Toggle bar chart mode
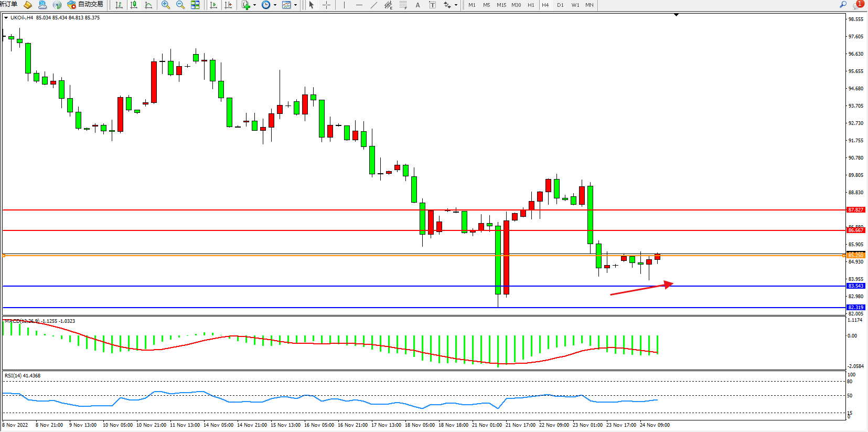The width and height of the screenshot is (868, 432). pos(119,5)
